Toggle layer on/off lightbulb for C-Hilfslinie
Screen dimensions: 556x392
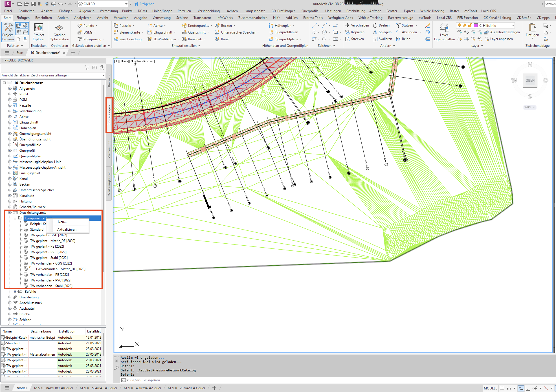[460, 25]
